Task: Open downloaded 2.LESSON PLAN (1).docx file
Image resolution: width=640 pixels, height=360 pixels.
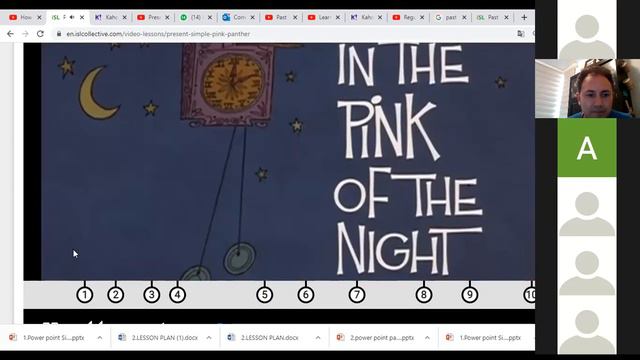Action: (164, 338)
